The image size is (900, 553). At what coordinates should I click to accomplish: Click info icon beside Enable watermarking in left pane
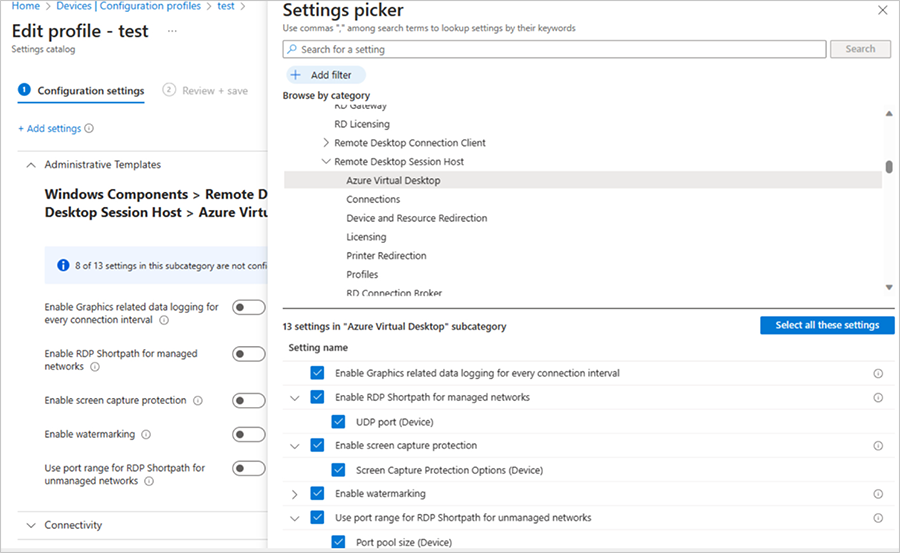[x=146, y=435]
